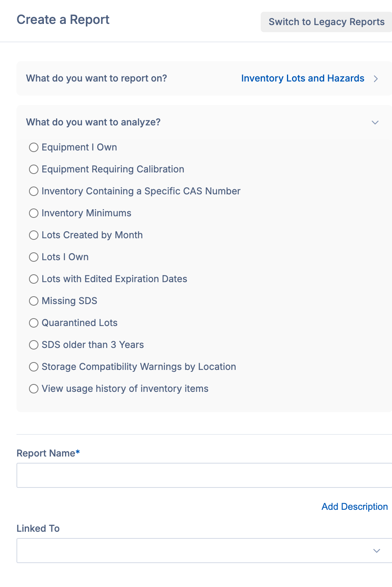Select the Equipment I Own radio option
Screen dimensions: 392x587
[34, 147]
